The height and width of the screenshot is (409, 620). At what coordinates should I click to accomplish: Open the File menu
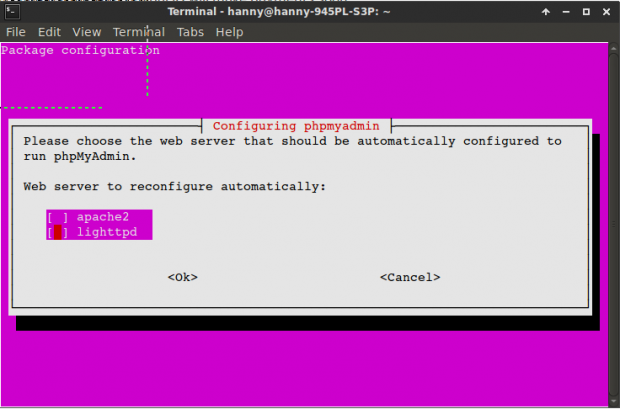coord(16,32)
